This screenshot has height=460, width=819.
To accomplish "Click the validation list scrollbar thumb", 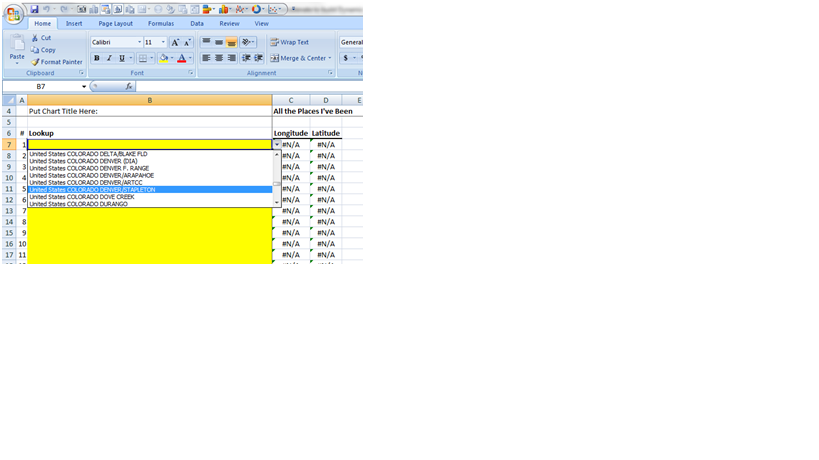I will [x=277, y=183].
